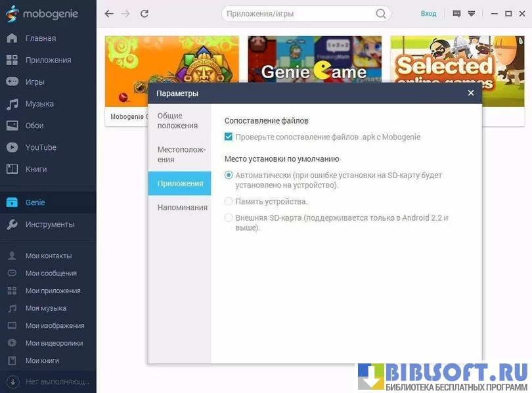Image resolution: width=532 pixels, height=393 pixels.
Task: Click the Приложения/игры search field
Action: tap(299, 13)
